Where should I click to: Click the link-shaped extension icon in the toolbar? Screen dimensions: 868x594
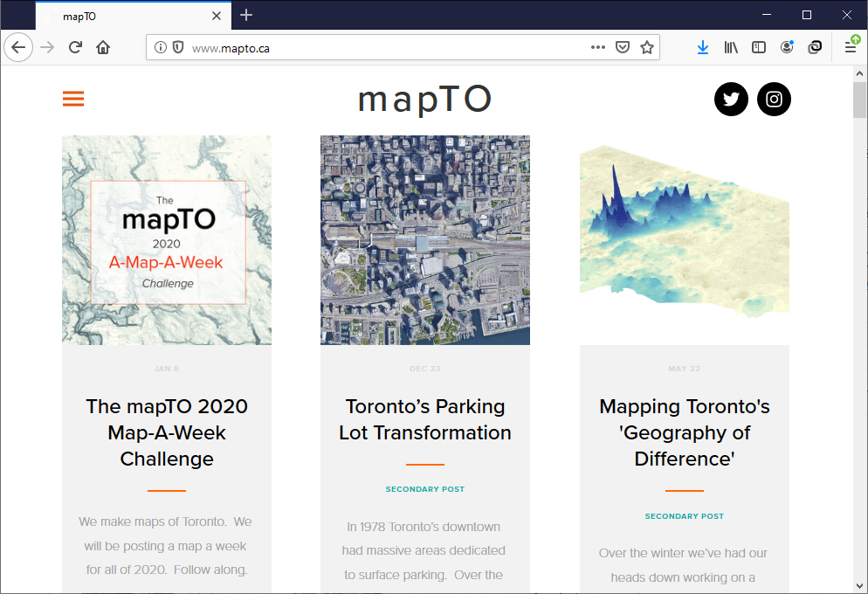(x=815, y=46)
